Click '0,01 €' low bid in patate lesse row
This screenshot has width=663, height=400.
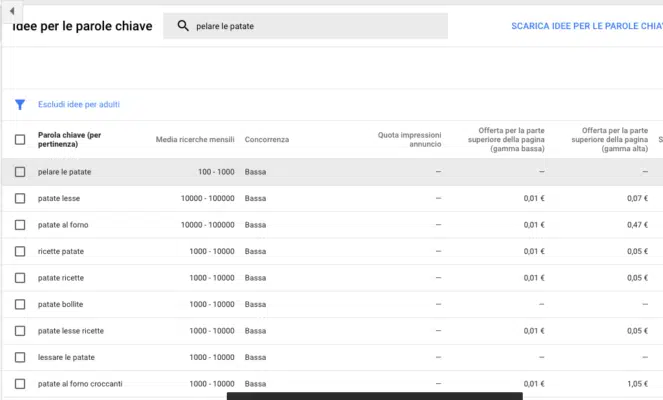tap(534, 198)
